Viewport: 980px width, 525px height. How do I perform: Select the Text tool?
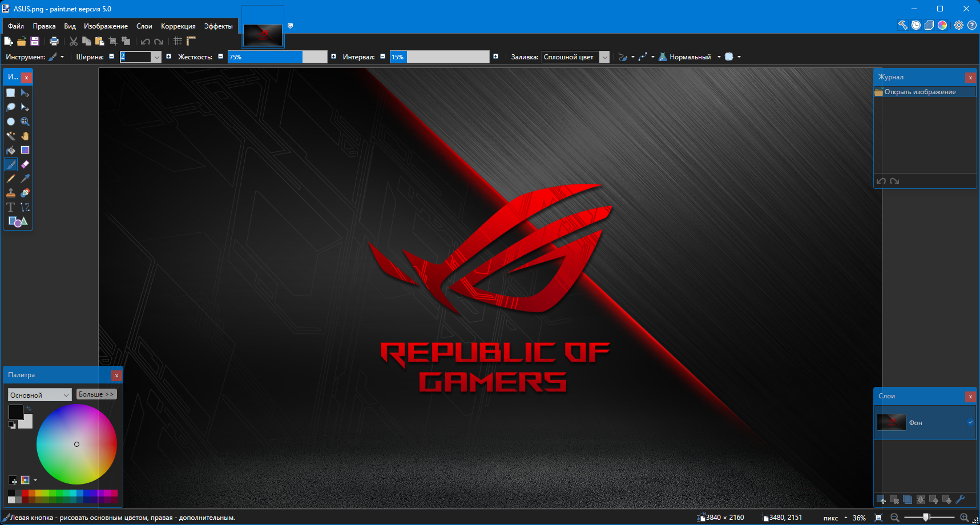[11, 207]
